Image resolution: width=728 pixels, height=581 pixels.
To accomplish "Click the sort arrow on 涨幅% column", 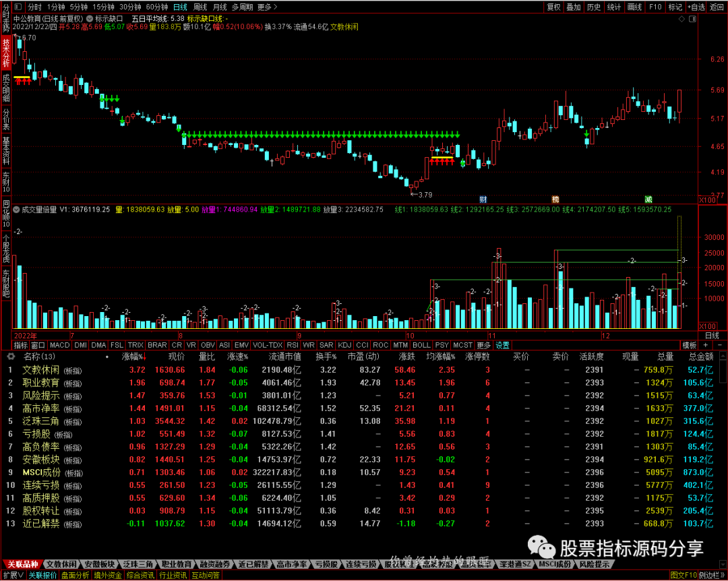I will tap(144, 357).
